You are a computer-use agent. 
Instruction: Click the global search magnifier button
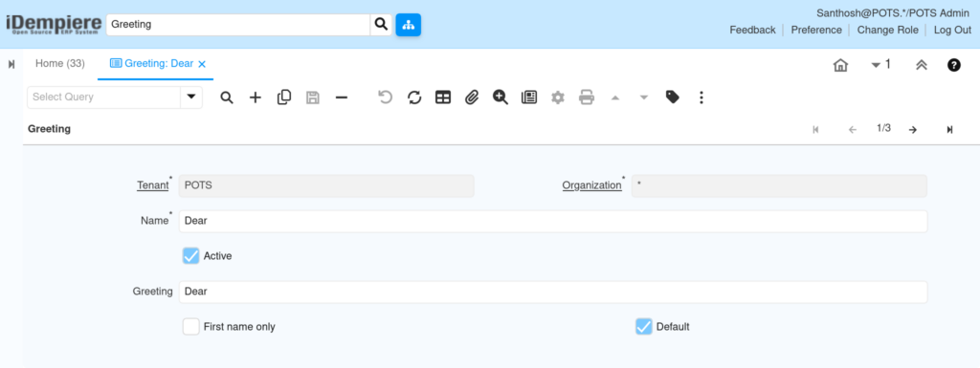coord(381,25)
